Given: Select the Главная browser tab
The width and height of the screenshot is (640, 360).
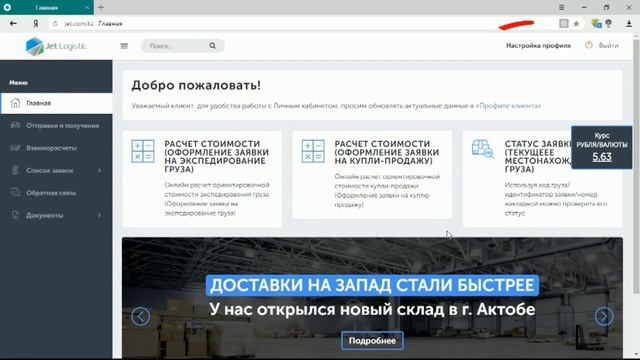Looking at the screenshot, I should (x=47, y=7).
